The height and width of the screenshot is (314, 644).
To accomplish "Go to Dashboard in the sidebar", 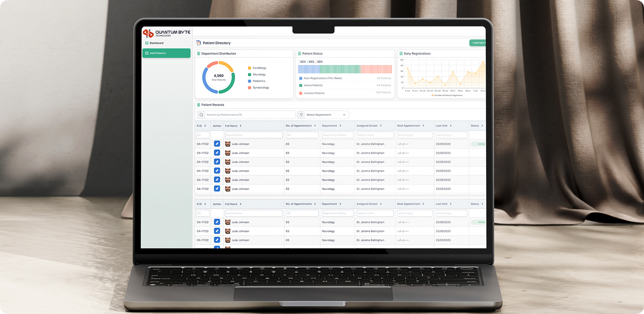I will (156, 43).
